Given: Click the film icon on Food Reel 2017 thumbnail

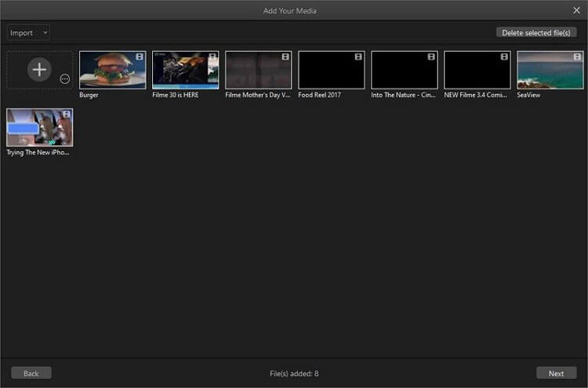Looking at the screenshot, I should [358, 56].
